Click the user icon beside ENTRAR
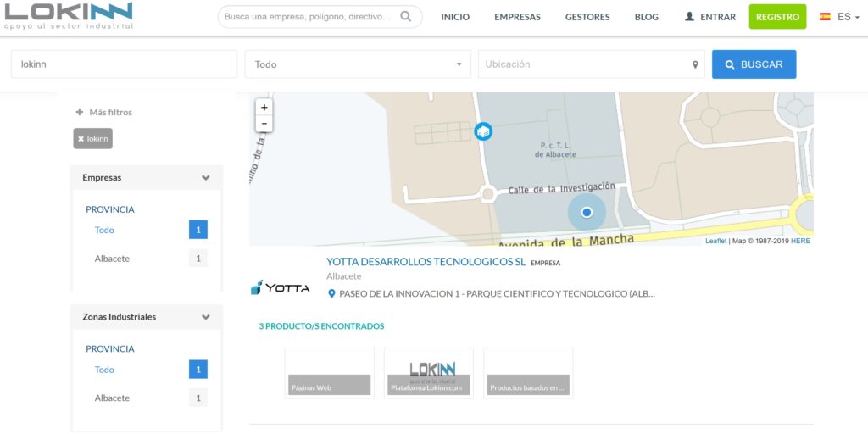This screenshot has height=434, width=868. coord(689,17)
